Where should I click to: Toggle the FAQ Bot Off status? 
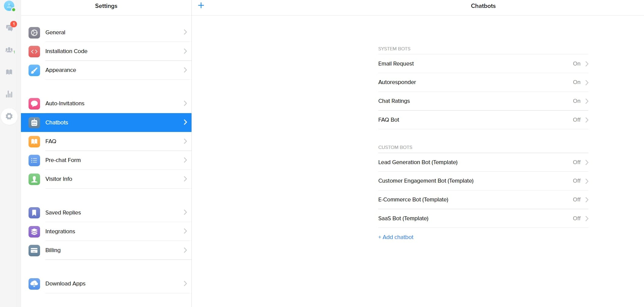pyautogui.click(x=576, y=120)
